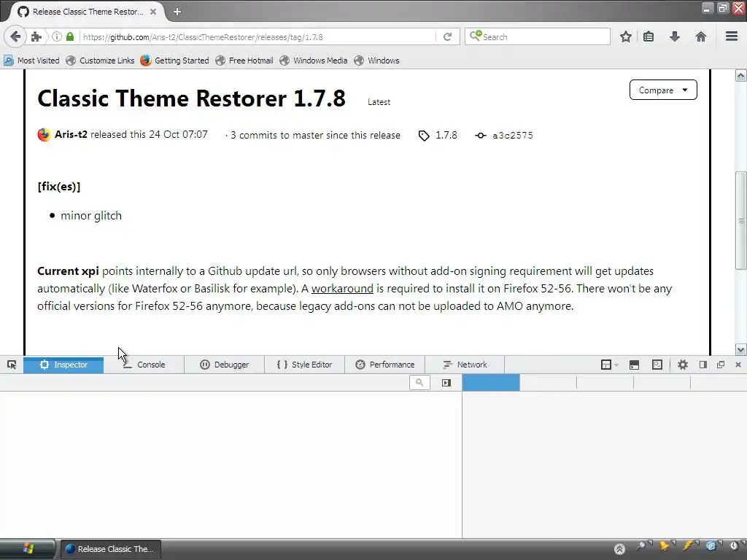Click the page scrollbar down arrow
The image size is (747, 560).
(x=741, y=349)
